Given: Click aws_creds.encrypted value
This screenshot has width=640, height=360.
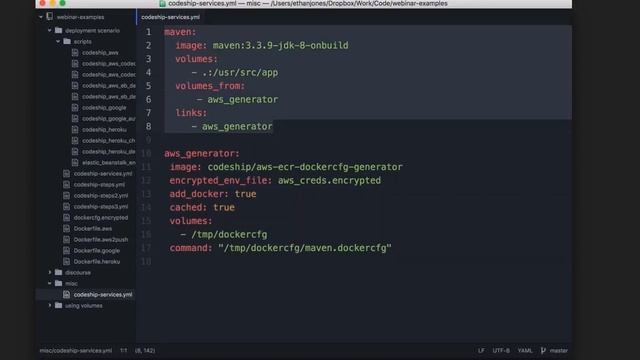Looking at the screenshot, I should 329,180.
